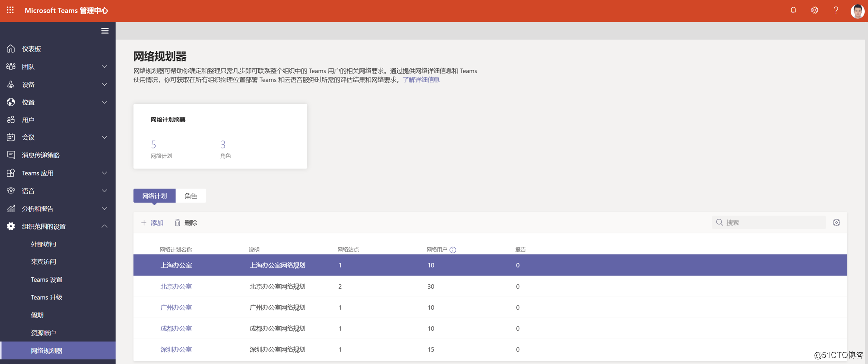868x364 pixels.
Task: Open the 深圳办公室 network plan
Action: [176, 349]
